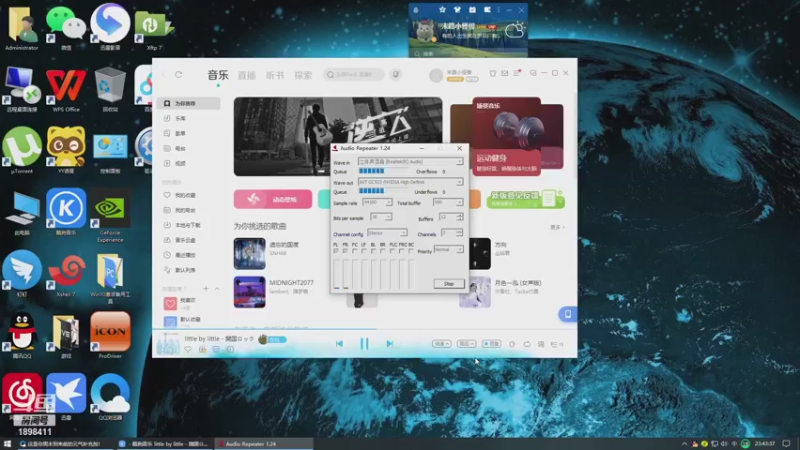Click the pink dynamic wallpaper button
This screenshot has height=450, width=800.
click(x=273, y=199)
